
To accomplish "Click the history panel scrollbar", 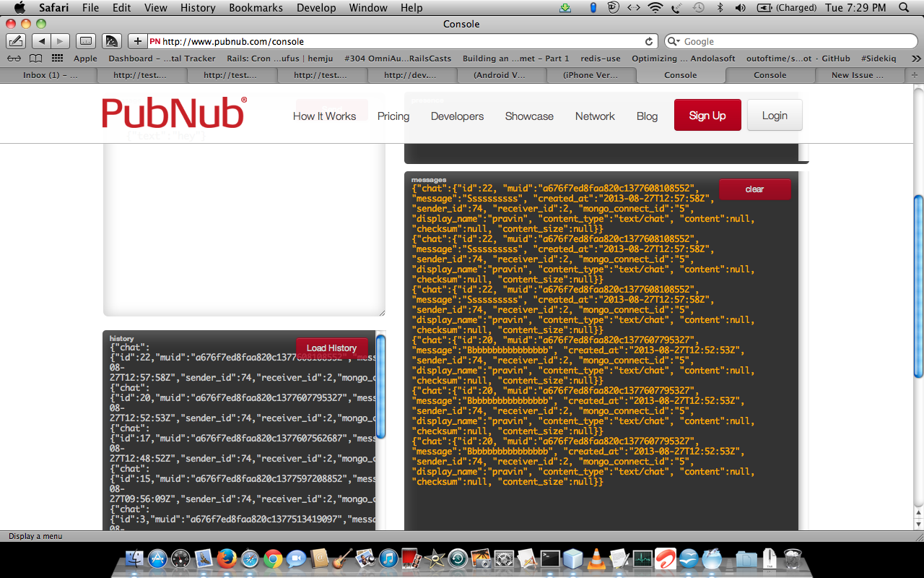I will click(381, 387).
